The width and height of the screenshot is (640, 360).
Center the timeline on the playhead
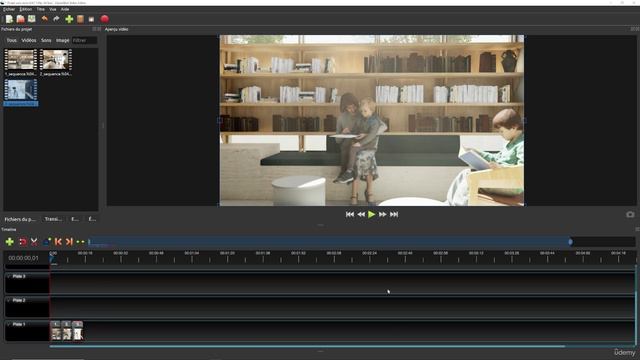click(x=80, y=242)
